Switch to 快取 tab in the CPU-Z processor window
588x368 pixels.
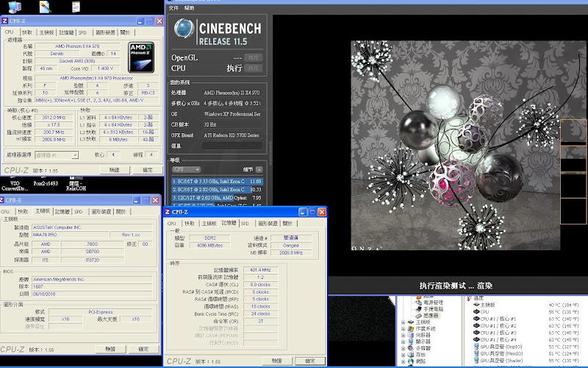27,32
